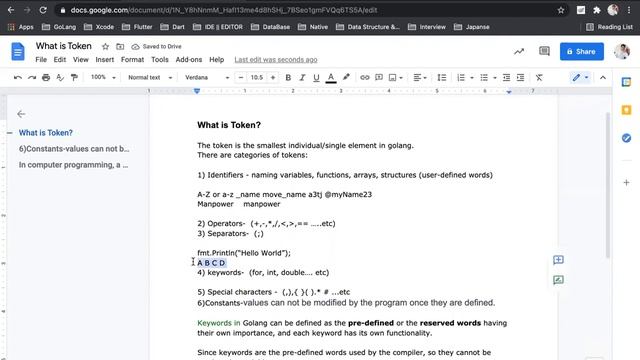
Task: Go to 'What is Token?' outline heading
Action: coord(46,133)
